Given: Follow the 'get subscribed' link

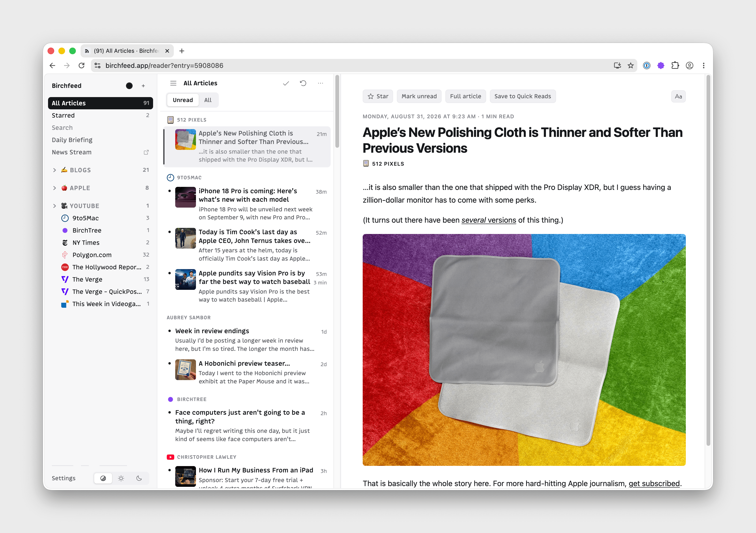Looking at the screenshot, I should coord(654,484).
